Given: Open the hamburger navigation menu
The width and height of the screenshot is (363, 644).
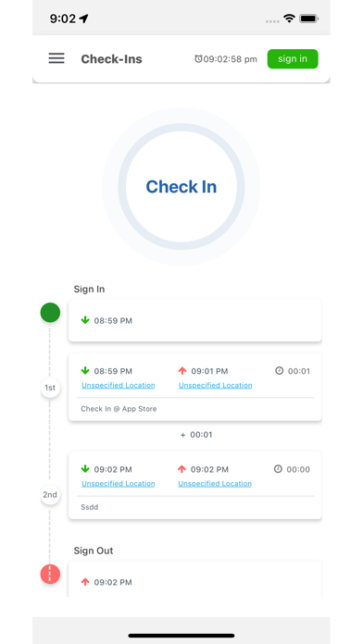Looking at the screenshot, I should tap(56, 58).
